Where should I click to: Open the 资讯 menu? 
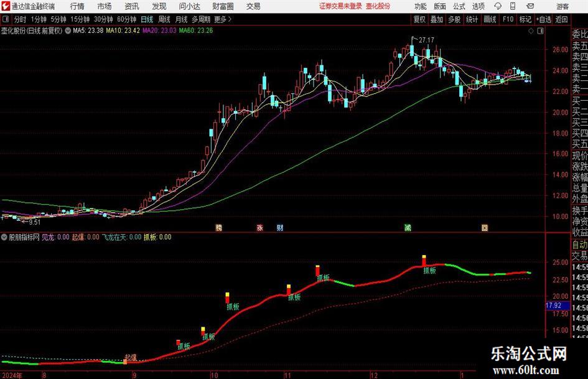[x=132, y=6]
